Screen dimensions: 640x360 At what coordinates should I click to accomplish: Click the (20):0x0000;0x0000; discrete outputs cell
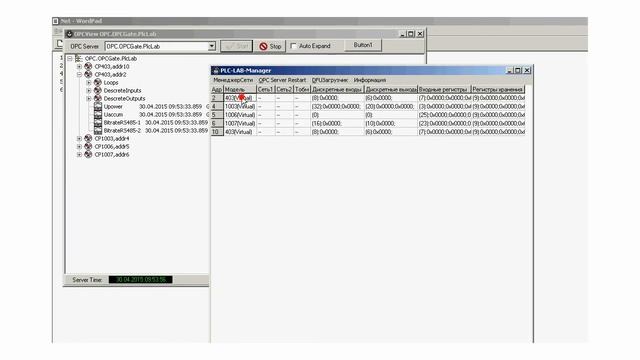391,107
